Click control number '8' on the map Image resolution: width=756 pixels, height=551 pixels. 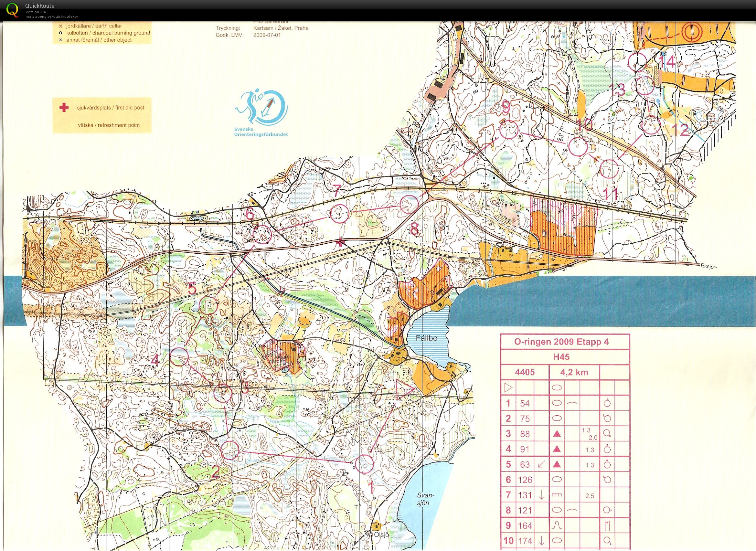pos(414,229)
